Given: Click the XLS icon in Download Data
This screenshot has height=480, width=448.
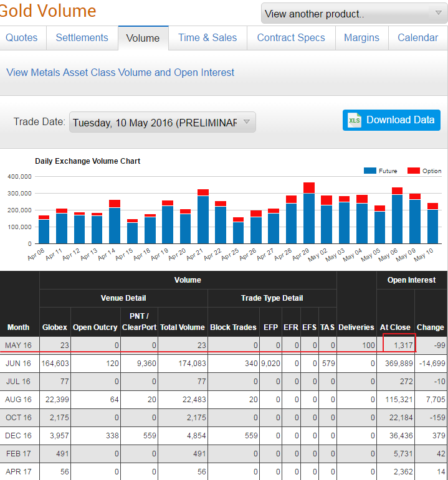Looking at the screenshot, I should point(355,120).
